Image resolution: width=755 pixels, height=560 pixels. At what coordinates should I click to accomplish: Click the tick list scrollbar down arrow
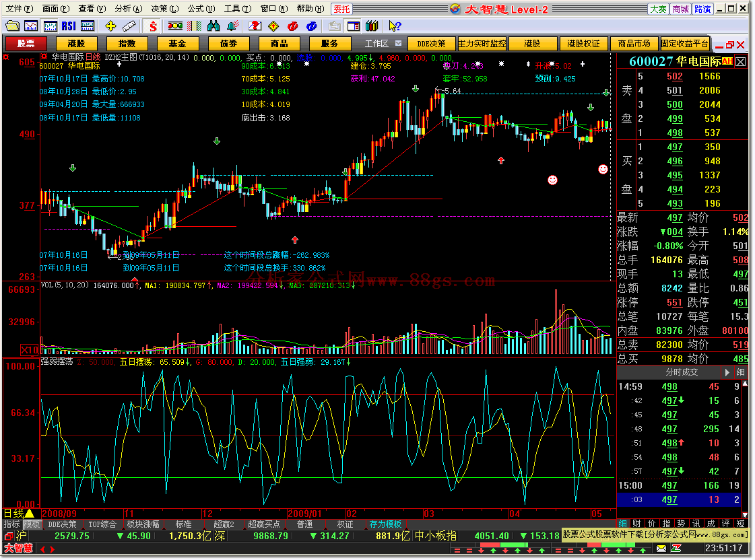[x=746, y=515]
